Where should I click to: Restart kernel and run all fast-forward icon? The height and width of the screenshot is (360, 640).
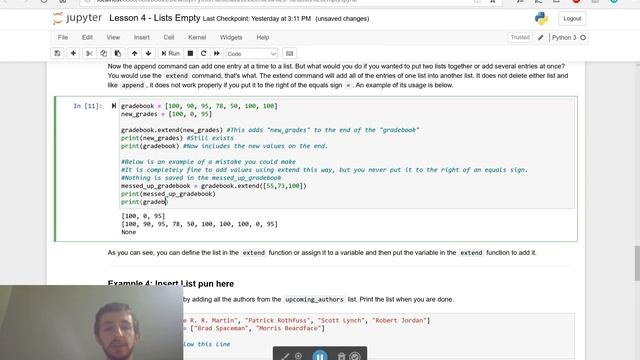pyautogui.click(x=217, y=53)
